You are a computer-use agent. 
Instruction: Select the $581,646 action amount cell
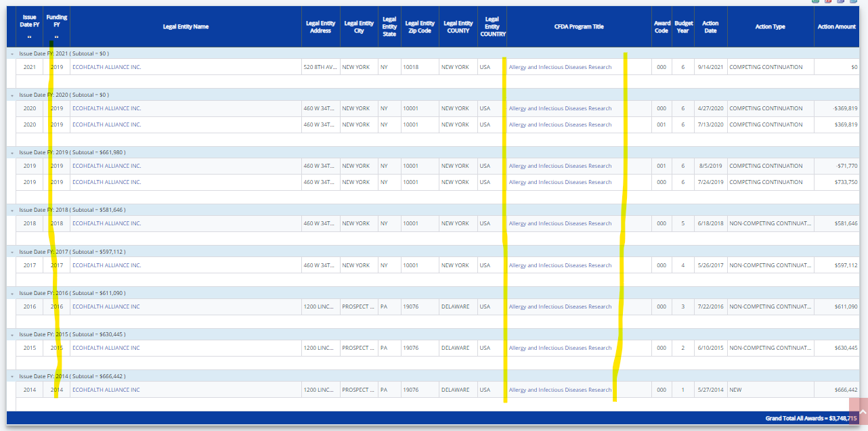pyautogui.click(x=837, y=223)
